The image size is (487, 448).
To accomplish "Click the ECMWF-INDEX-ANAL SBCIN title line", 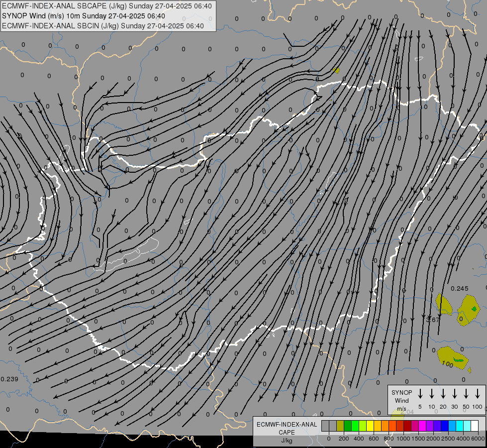I will pyautogui.click(x=103, y=26).
